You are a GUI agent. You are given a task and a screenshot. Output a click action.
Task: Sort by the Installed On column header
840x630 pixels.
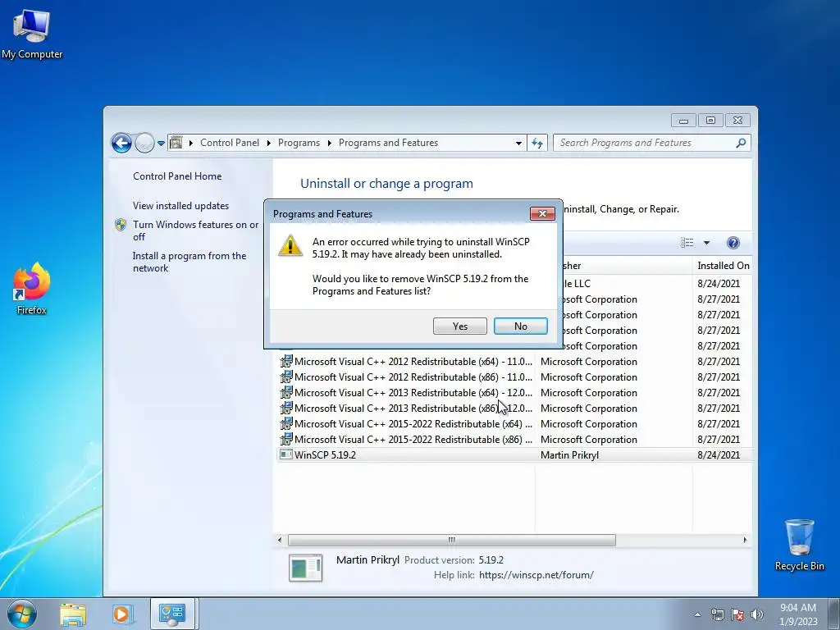722,266
